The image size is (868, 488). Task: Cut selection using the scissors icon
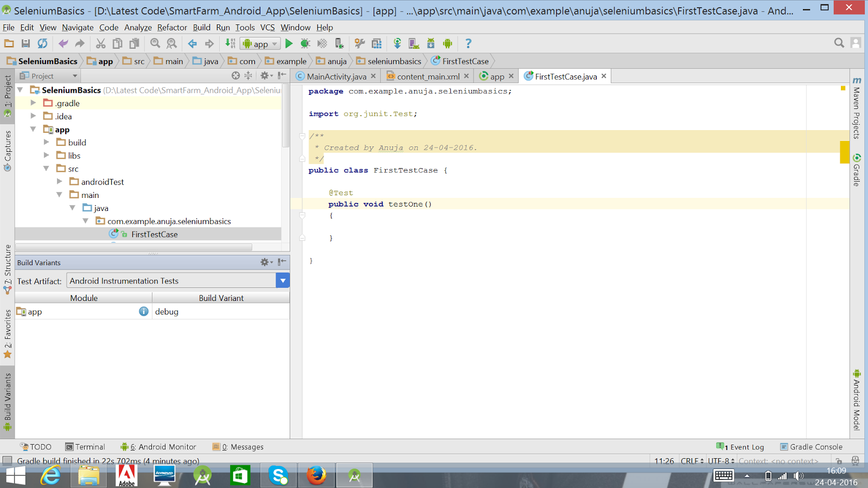[x=101, y=43]
